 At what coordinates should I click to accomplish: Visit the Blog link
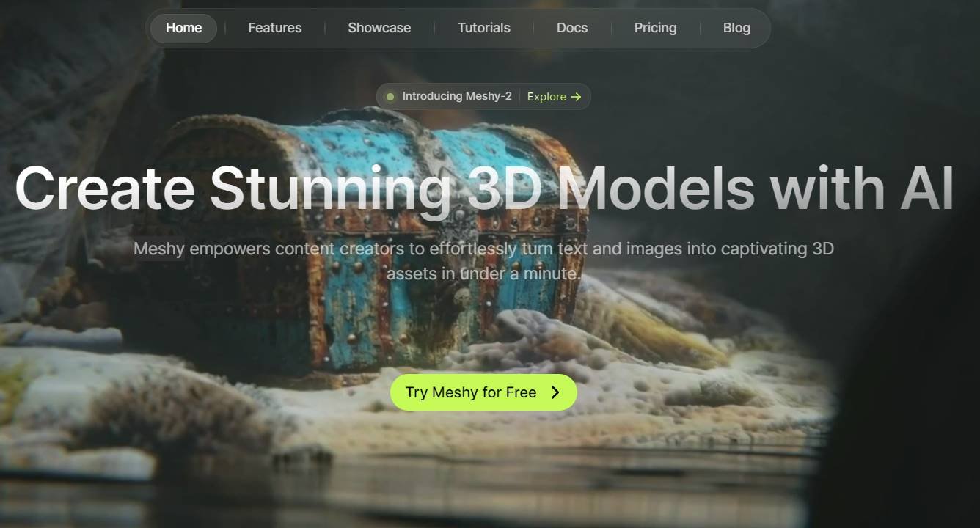pyautogui.click(x=736, y=28)
